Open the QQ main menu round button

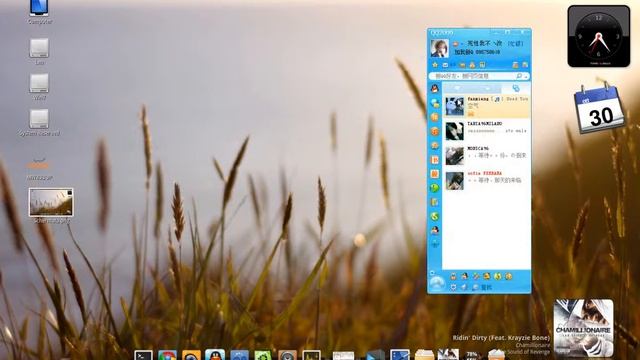pos(436,283)
